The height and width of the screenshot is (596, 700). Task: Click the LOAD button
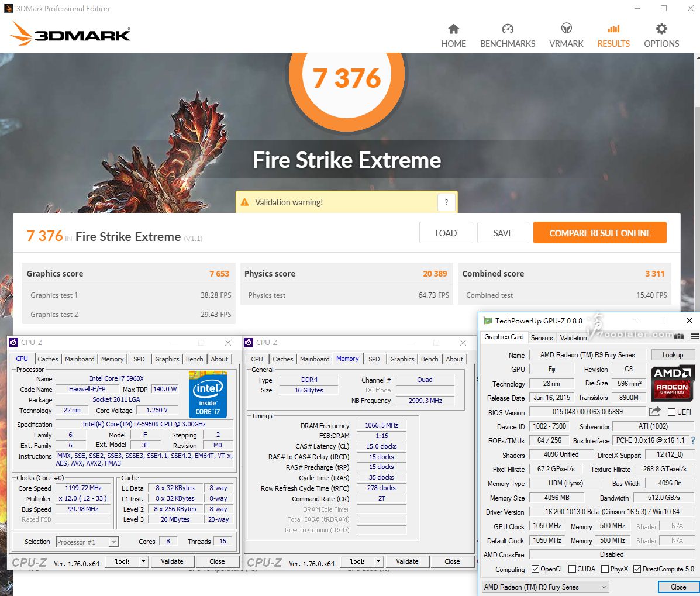446,233
